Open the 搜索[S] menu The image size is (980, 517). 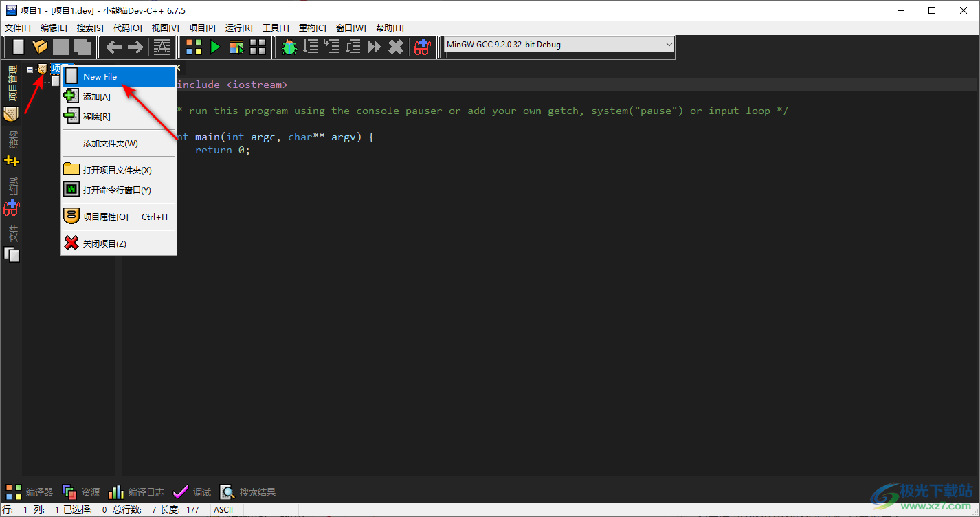pyautogui.click(x=90, y=28)
